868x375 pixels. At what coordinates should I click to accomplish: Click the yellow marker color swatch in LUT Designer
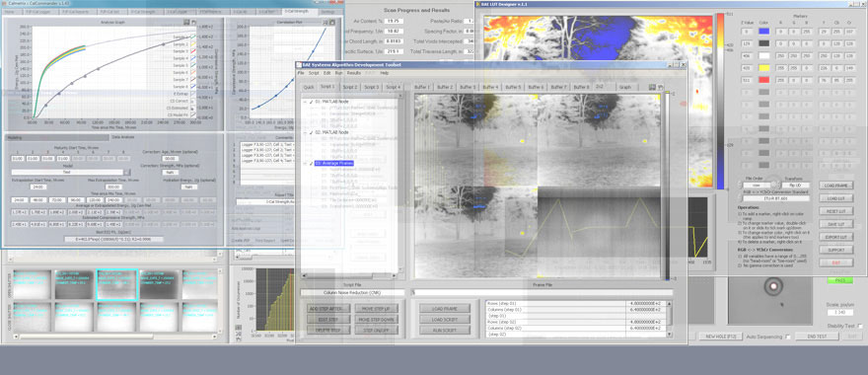(x=763, y=67)
